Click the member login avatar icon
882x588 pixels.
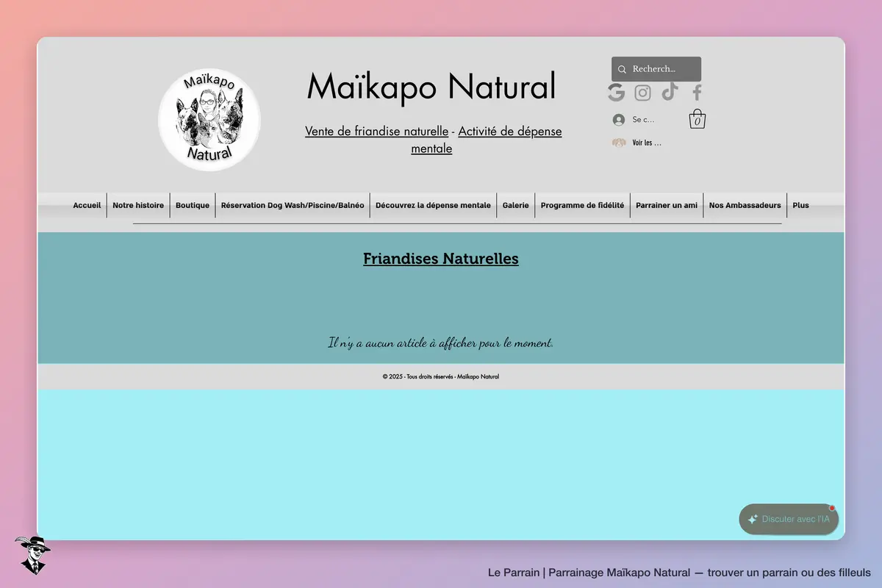(619, 120)
